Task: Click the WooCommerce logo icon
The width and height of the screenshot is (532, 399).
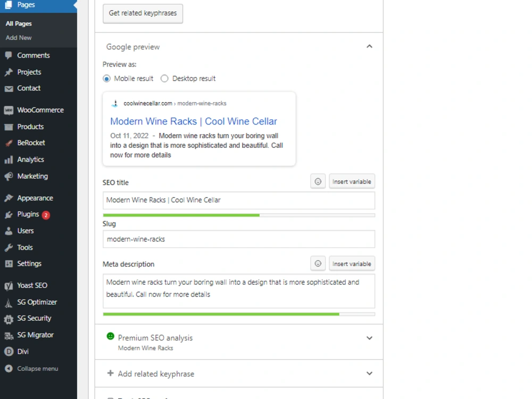Action: coord(9,110)
